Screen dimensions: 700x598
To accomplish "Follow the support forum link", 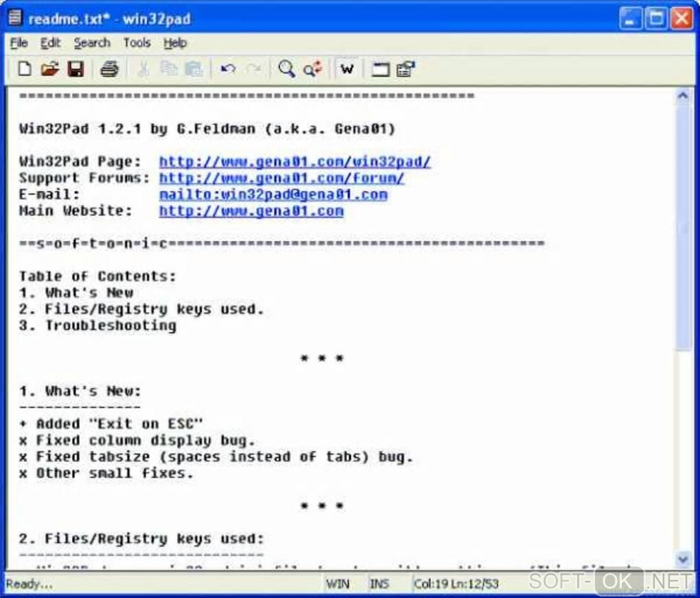I will point(281,178).
